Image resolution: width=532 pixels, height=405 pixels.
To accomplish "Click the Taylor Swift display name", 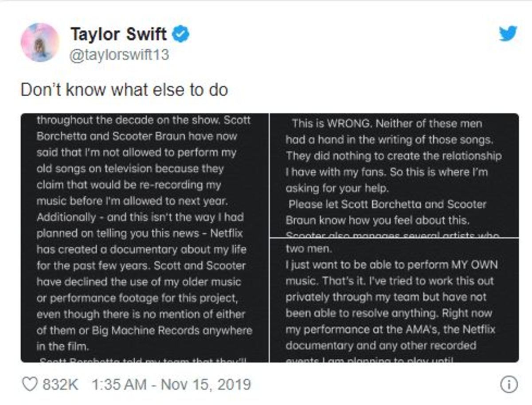I will tap(118, 34).
